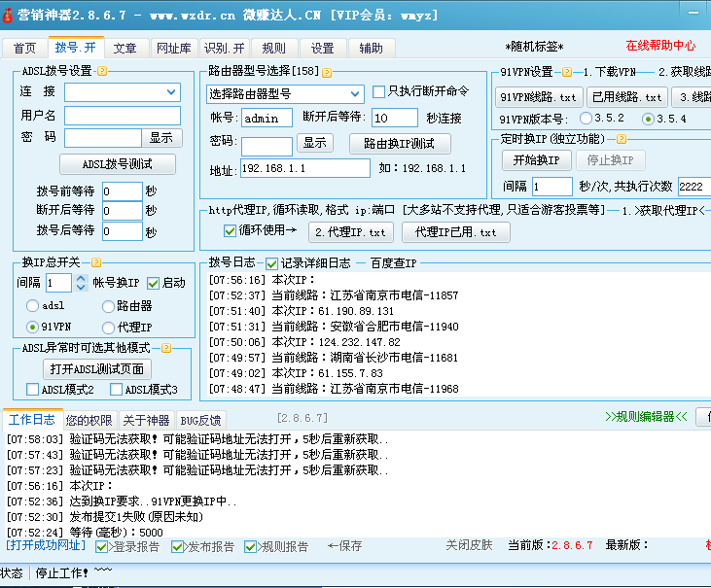Open the >>规则编辑器<< link
The width and height of the screenshot is (711, 588).
tap(646, 417)
